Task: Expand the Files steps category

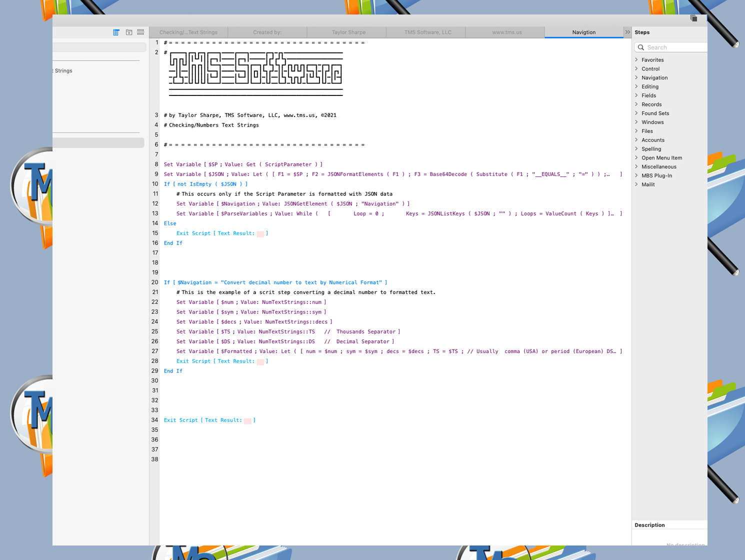Action: coord(636,131)
